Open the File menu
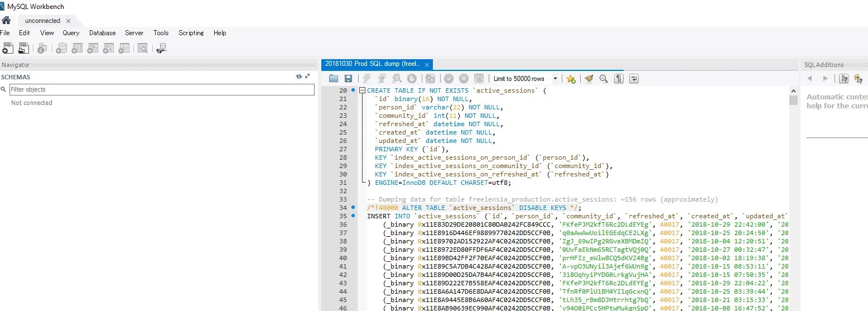This screenshot has height=311, width=868. [x=5, y=33]
